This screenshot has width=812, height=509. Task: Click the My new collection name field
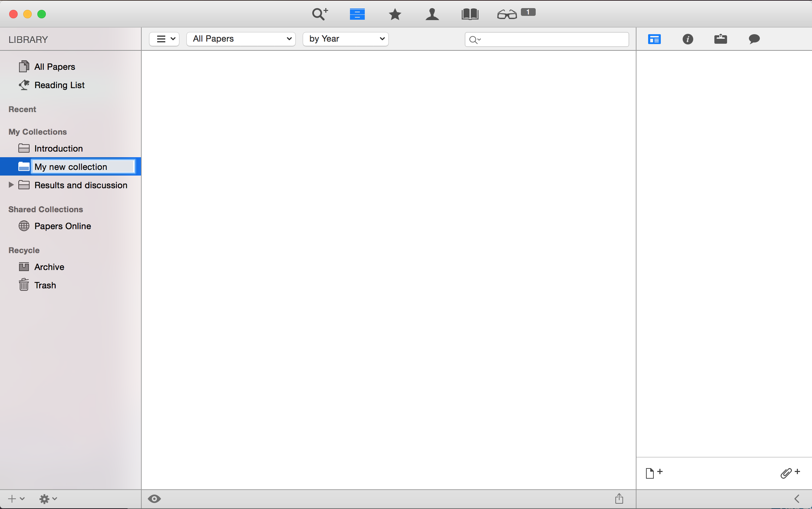point(84,167)
